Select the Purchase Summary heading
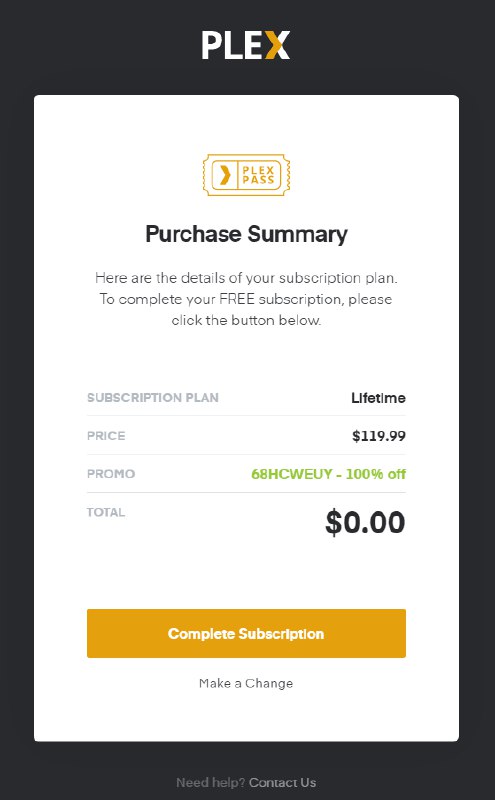The image size is (495, 800). click(x=246, y=235)
